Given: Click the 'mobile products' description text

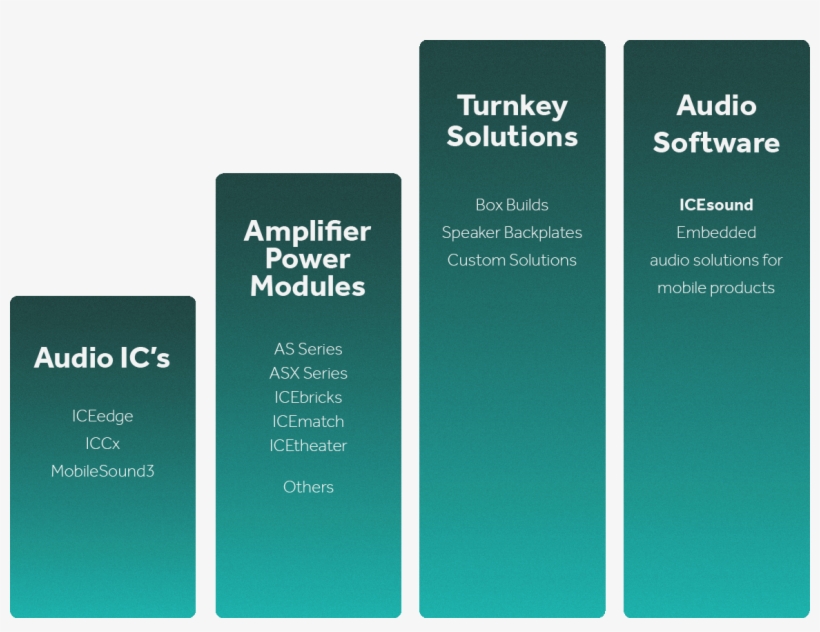Looking at the screenshot, I should [x=716, y=288].
